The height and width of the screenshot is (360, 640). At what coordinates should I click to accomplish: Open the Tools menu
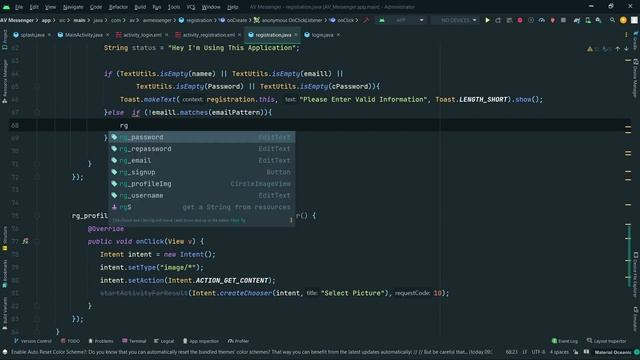(173, 7)
